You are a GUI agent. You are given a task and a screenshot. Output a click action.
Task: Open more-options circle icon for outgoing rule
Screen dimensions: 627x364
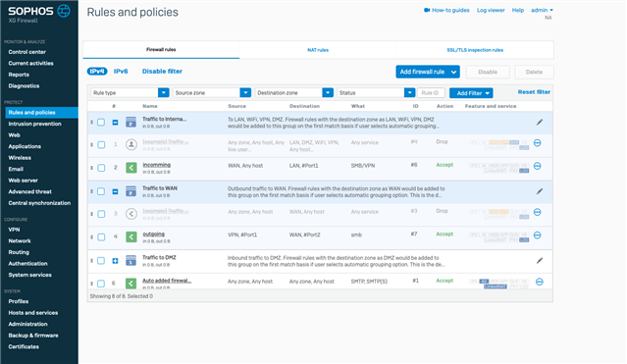(538, 235)
